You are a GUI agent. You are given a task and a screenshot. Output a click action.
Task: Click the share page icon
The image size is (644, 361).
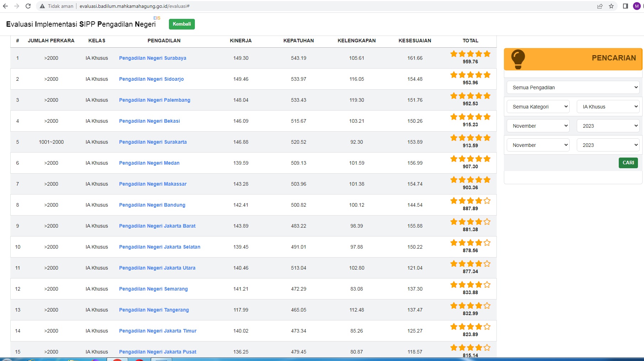point(600,6)
